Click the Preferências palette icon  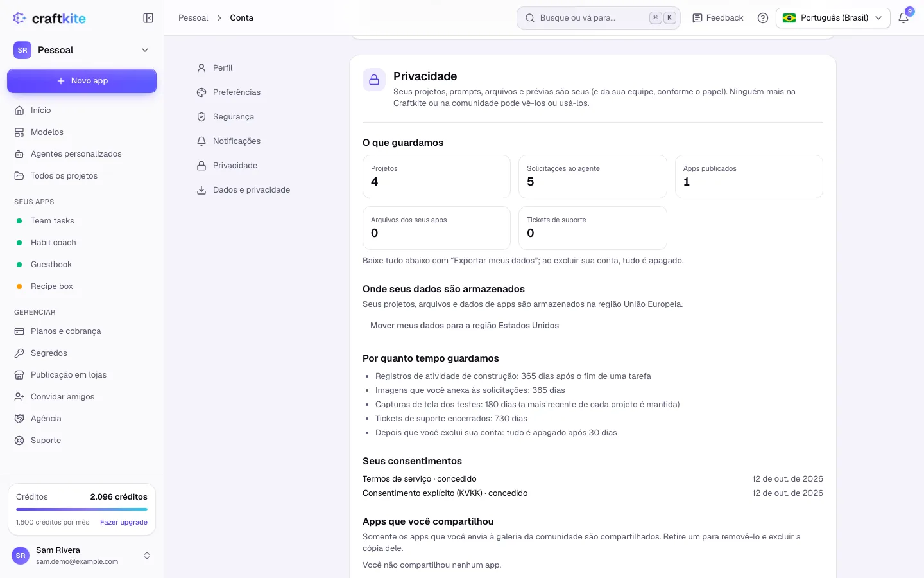201,92
